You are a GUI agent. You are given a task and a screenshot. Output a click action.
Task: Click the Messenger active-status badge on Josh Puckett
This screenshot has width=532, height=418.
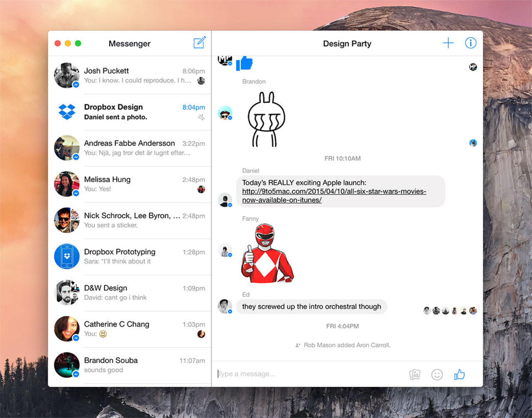click(76, 84)
